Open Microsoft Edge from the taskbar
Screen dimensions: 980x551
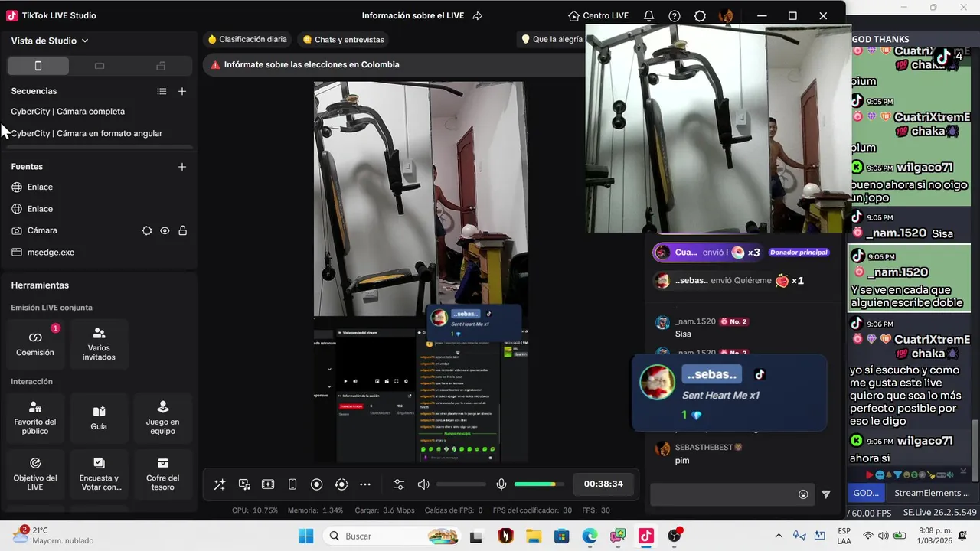(590, 536)
